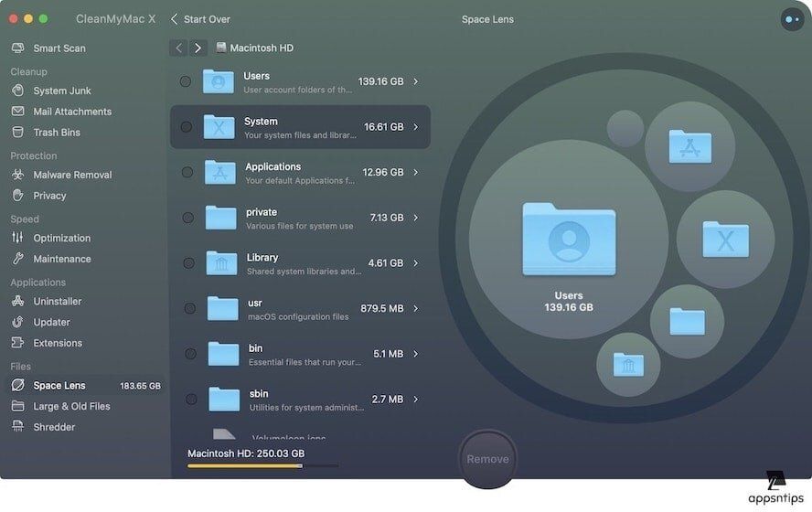Drill into sbin via its chevron
The height and width of the screenshot is (512, 812).
pyautogui.click(x=416, y=400)
